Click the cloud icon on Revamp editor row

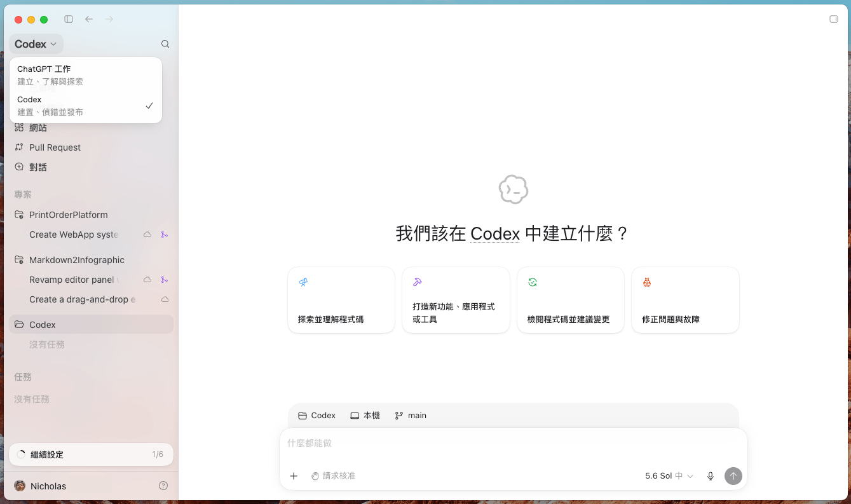147,280
